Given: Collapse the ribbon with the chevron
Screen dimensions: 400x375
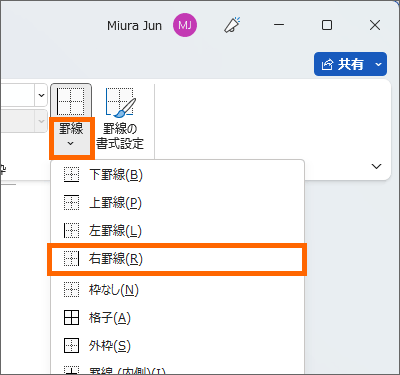Looking at the screenshot, I should (376, 166).
